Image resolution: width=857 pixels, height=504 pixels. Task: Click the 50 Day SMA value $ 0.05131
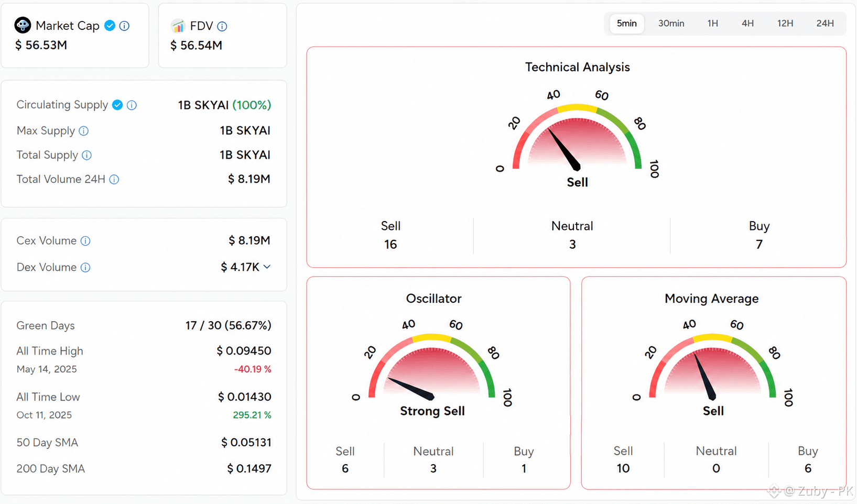246,443
